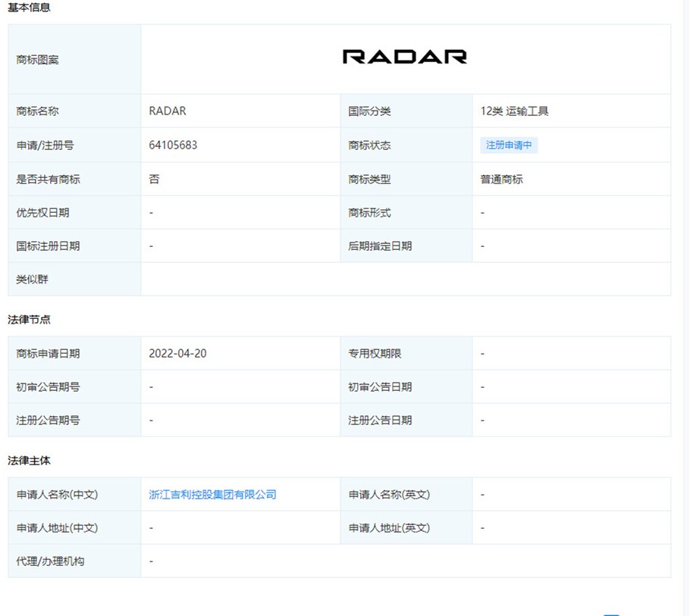Click the 申请人地址(中文) label cell

point(74,527)
